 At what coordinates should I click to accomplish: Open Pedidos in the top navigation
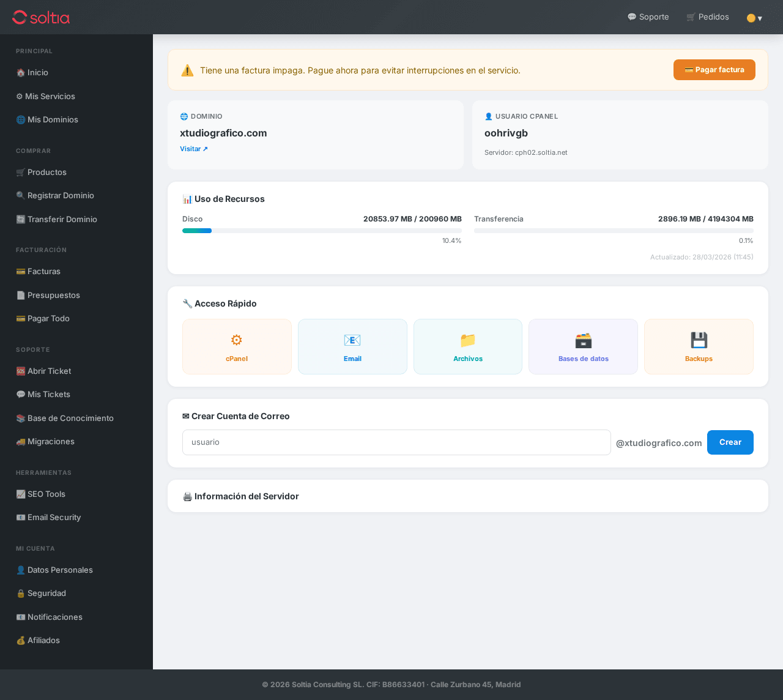coord(707,17)
